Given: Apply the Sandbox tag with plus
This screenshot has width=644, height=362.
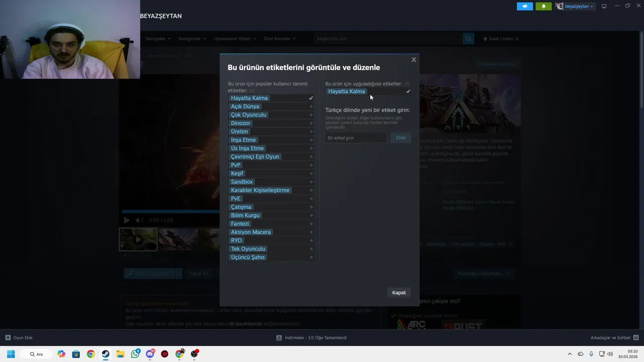Looking at the screenshot, I should tap(311, 182).
